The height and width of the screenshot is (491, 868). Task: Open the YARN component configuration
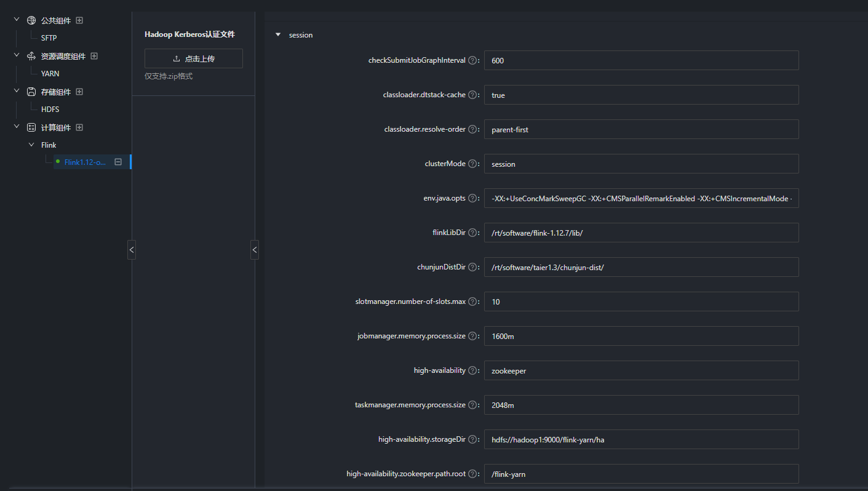(50, 73)
